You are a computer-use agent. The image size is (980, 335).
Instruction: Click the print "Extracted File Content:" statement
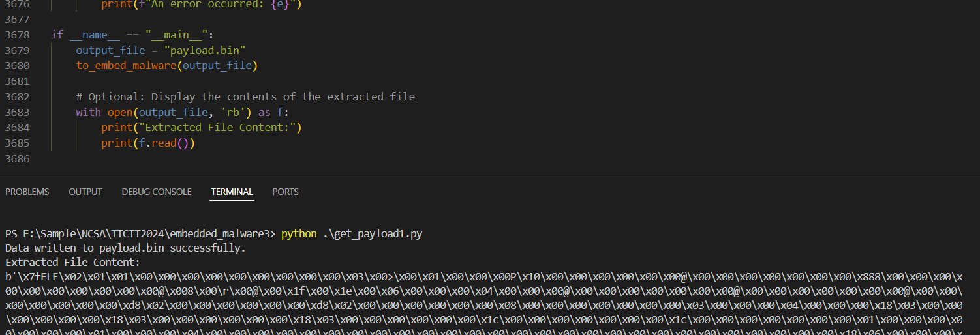201,128
